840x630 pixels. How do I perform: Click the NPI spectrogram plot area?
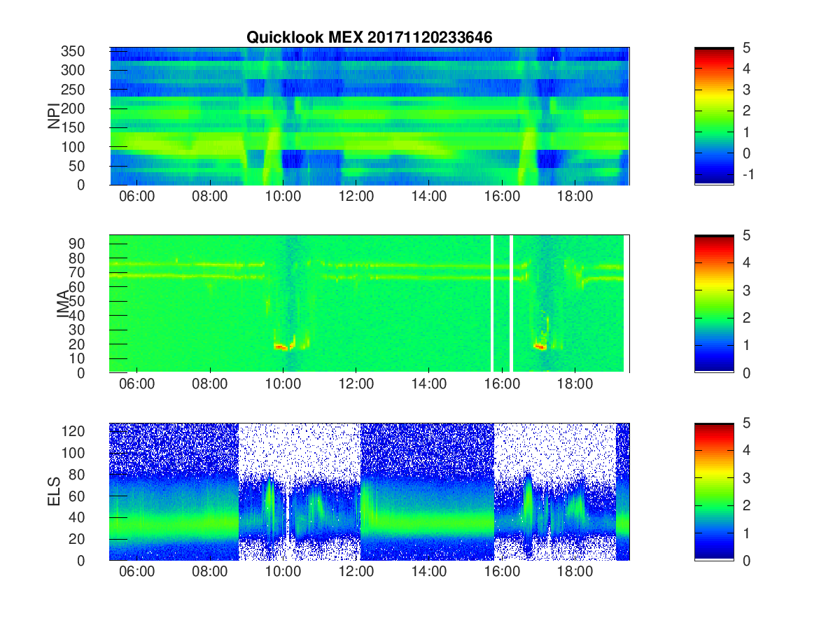[x=370, y=116]
